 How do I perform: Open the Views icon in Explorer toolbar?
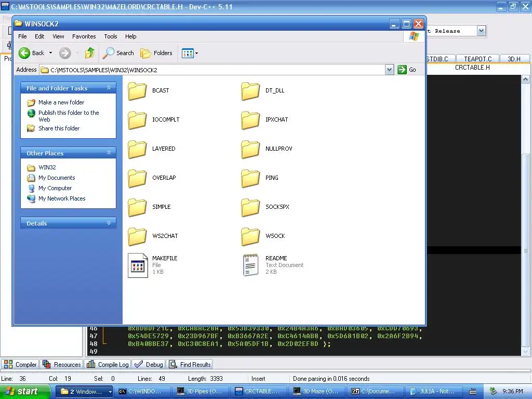[187, 53]
